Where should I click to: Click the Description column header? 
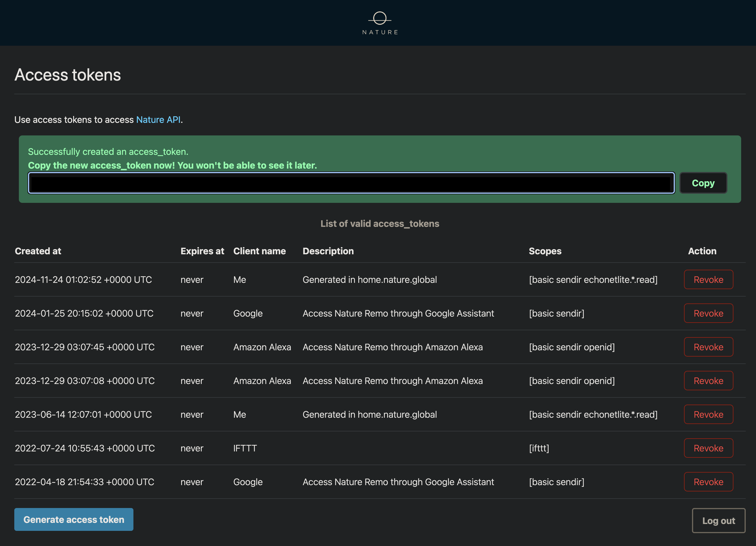(328, 251)
